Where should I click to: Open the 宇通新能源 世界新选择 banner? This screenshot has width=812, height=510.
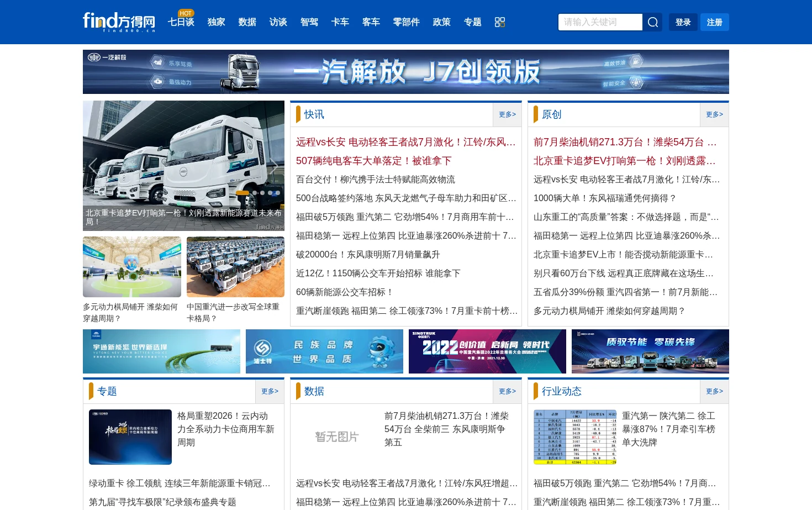[161, 351]
